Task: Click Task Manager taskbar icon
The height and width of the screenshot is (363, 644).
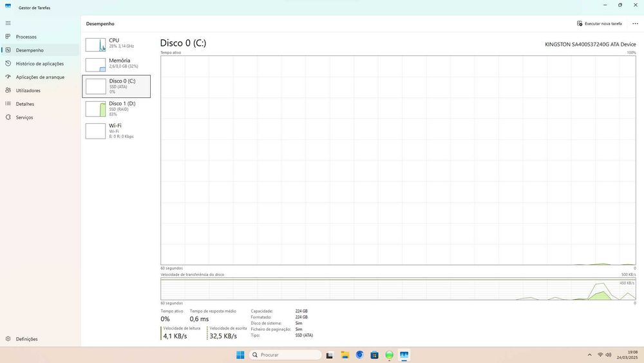Action: click(x=404, y=355)
